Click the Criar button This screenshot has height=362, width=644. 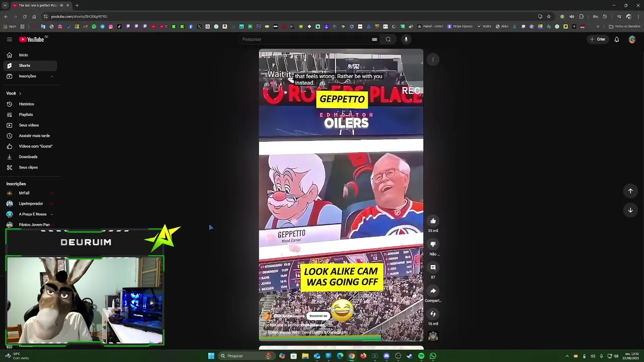[x=598, y=39]
